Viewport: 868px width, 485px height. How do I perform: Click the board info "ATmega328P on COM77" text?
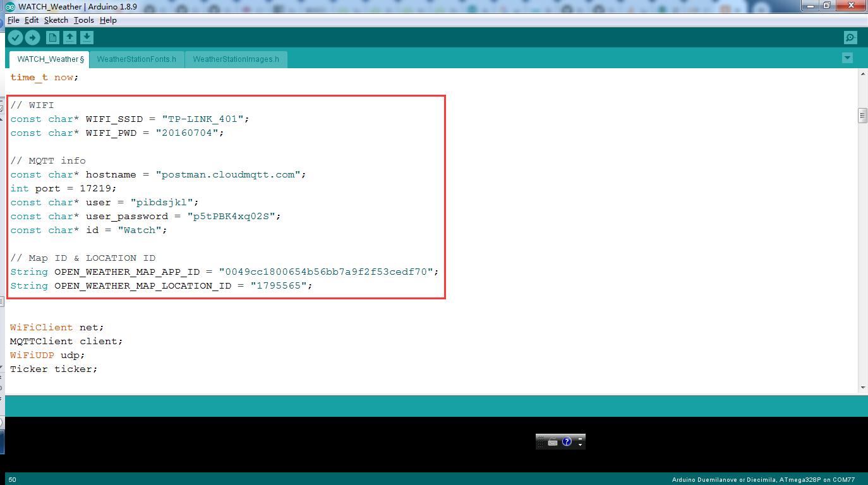pyautogui.click(x=817, y=480)
